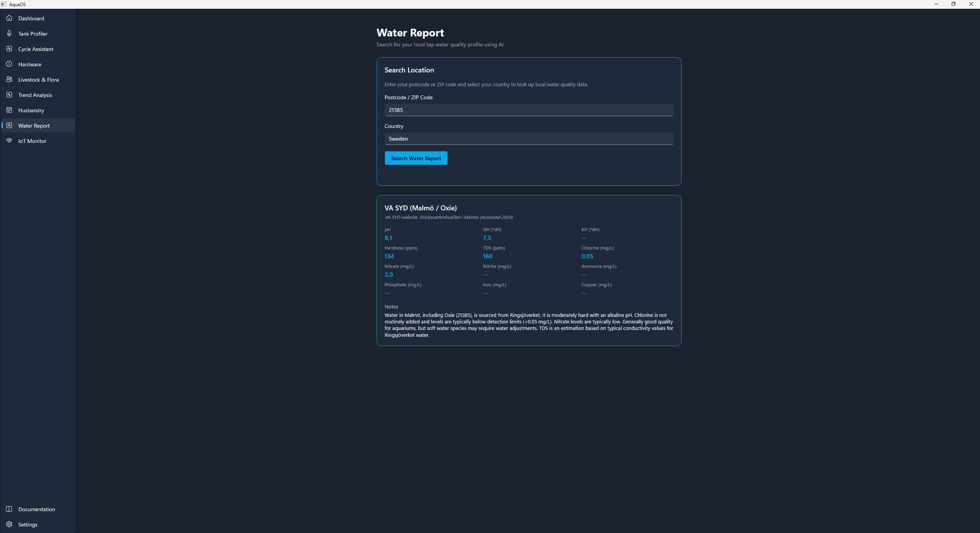
Task: Click the IoT Monitor wifi icon
Action: tap(9, 141)
